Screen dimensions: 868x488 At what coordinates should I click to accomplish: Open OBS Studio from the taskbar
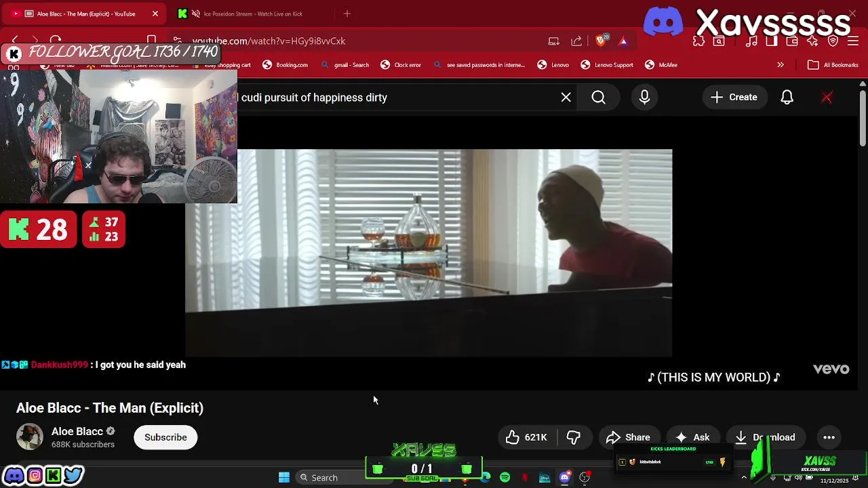pyautogui.click(x=585, y=478)
